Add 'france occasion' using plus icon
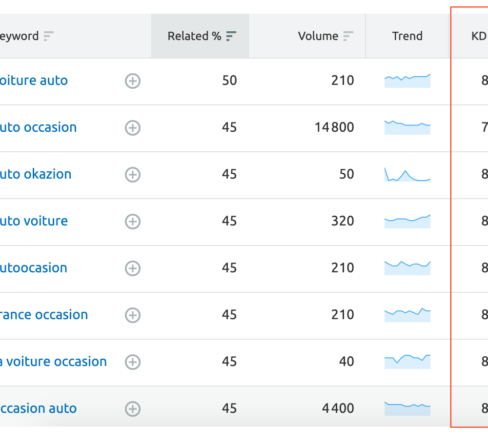488x448 pixels. click(133, 315)
